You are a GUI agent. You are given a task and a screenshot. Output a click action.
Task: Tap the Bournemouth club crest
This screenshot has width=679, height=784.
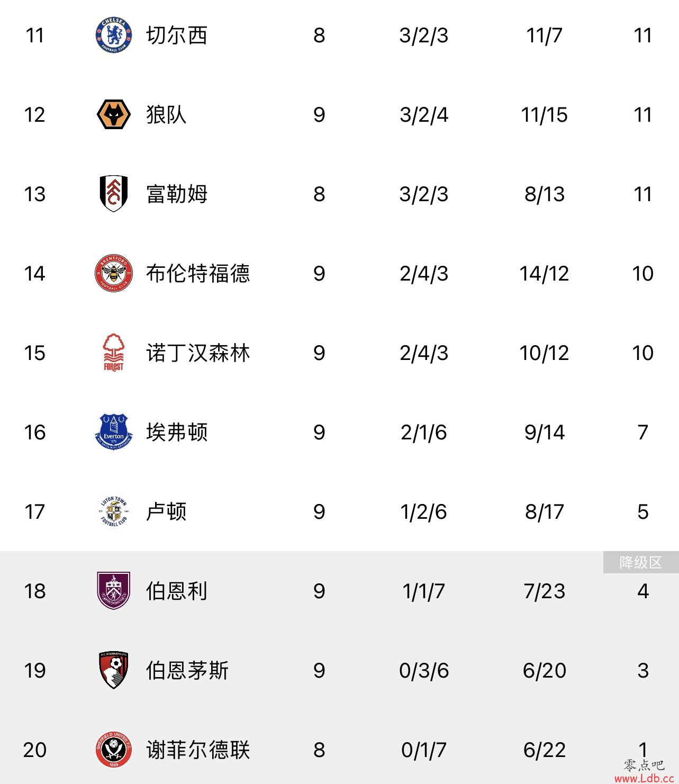pos(114,670)
